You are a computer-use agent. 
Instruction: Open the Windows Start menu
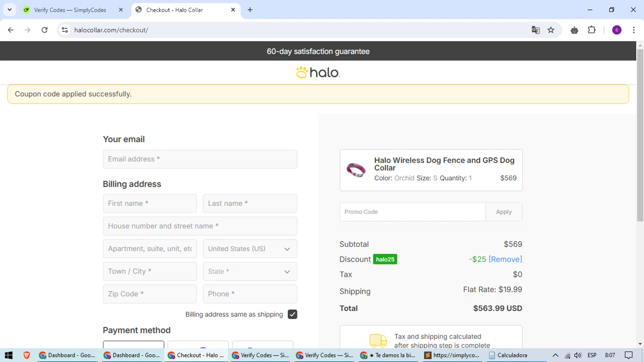[9, 355]
